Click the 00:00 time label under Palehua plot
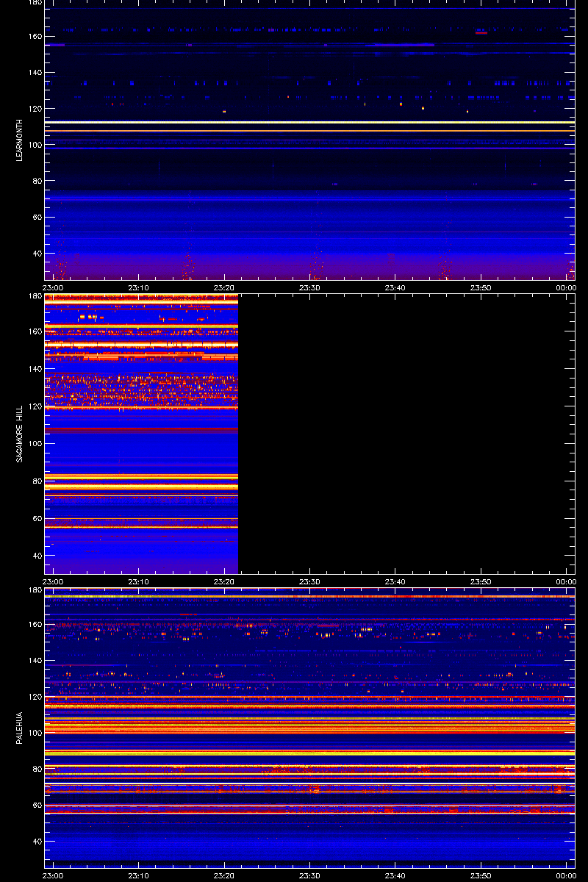The height and width of the screenshot is (882, 588). (x=566, y=875)
